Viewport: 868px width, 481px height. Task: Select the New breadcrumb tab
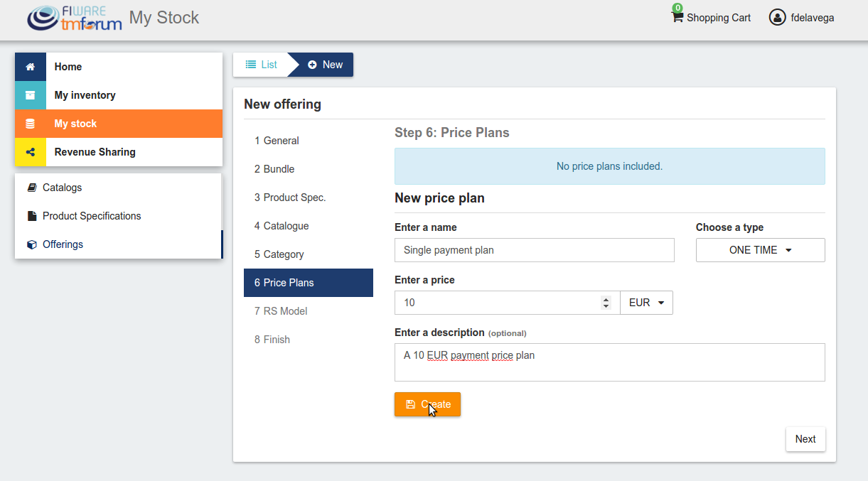(325, 65)
